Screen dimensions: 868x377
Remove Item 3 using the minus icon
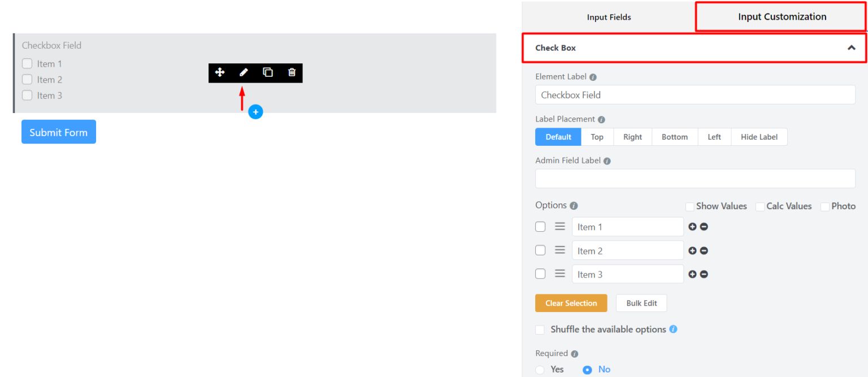pyautogui.click(x=704, y=274)
